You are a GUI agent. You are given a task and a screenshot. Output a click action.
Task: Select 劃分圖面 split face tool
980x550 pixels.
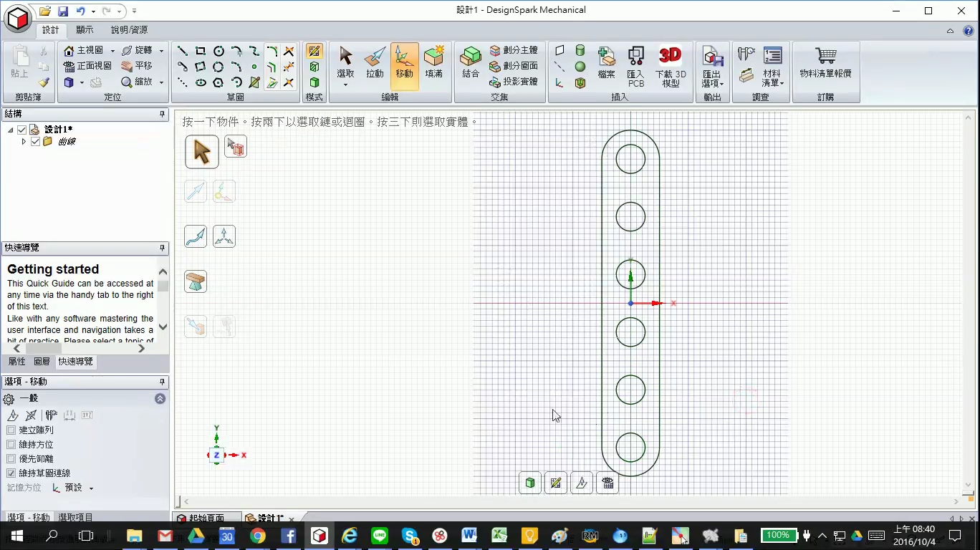[513, 66]
